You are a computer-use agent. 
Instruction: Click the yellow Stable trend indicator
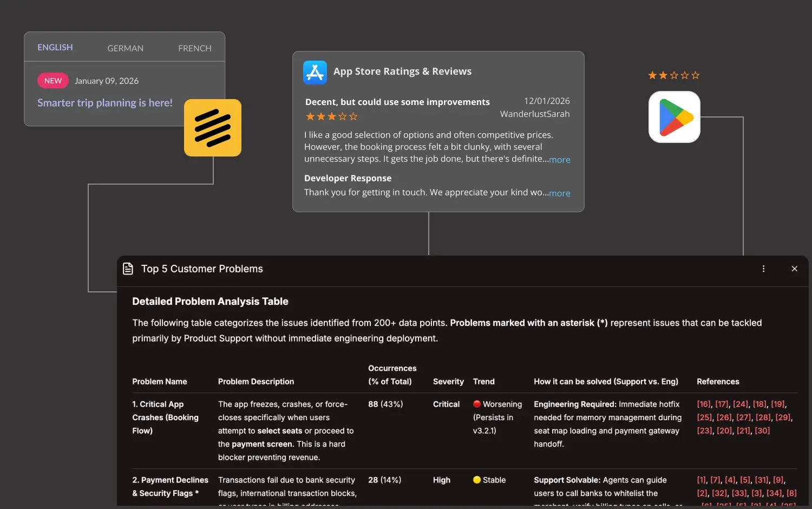(477, 480)
